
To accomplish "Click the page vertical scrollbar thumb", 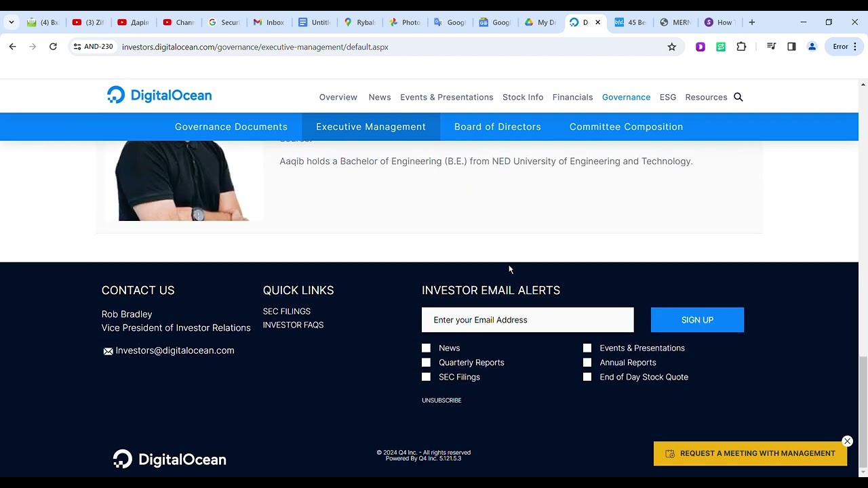I will 863,411.
